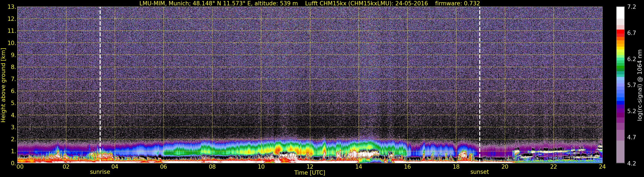
Task: Click the colorbar tick value 4.2
Action: pyautogui.click(x=632, y=163)
